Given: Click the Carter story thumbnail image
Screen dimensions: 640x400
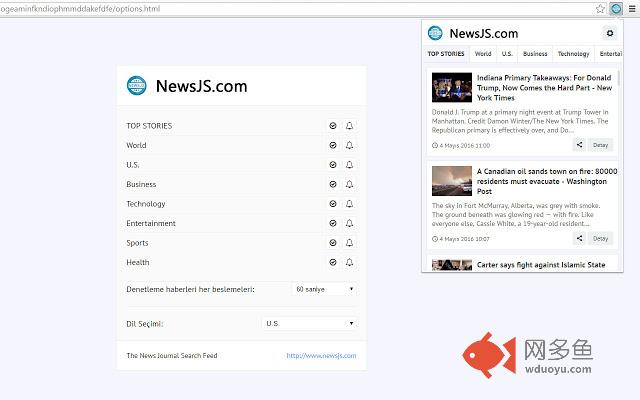Looking at the screenshot, I should pyautogui.click(x=452, y=265).
